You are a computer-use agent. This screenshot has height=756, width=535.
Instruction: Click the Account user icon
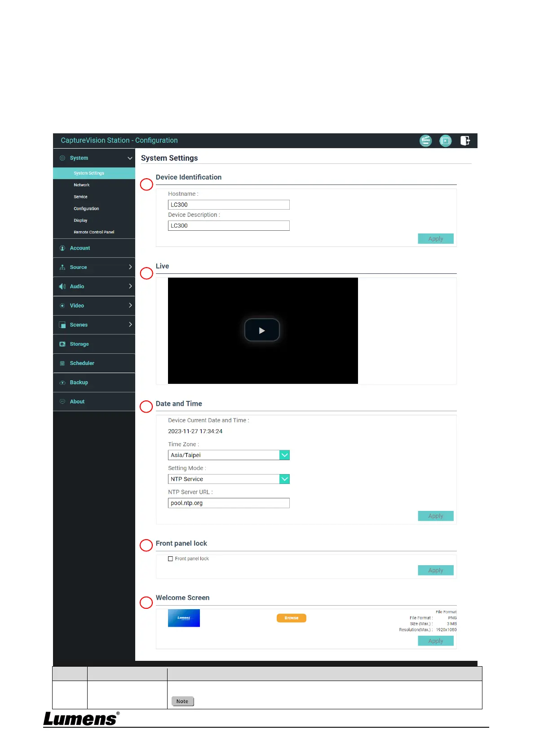62,248
